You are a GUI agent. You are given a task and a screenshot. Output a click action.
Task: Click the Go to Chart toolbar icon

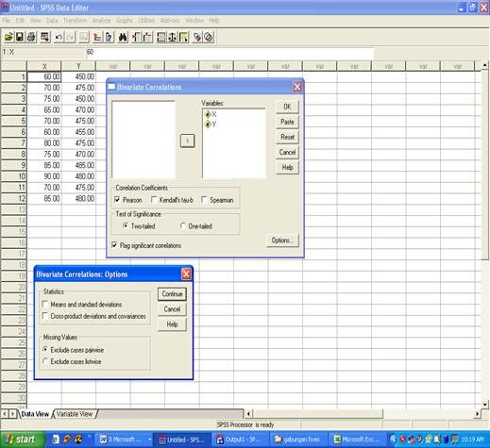click(x=84, y=37)
